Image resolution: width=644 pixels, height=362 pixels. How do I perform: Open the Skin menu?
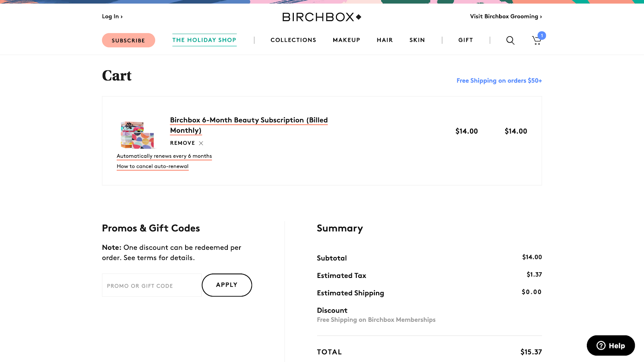tap(417, 40)
